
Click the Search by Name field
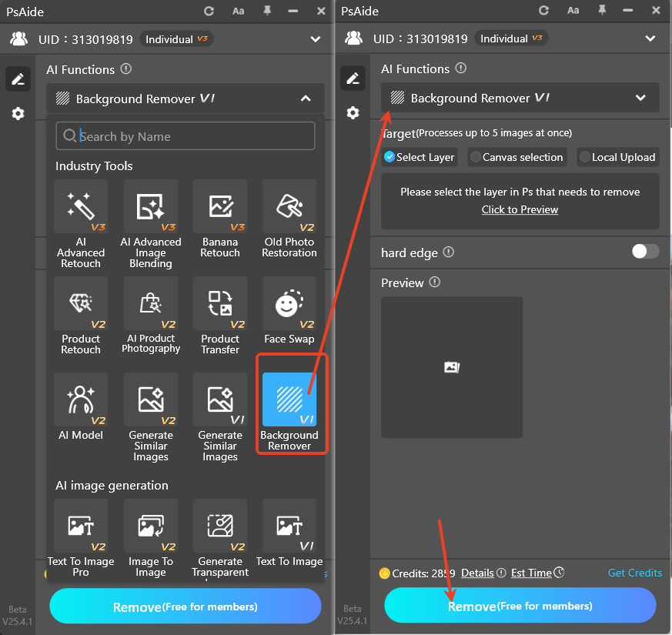(185, 135)
